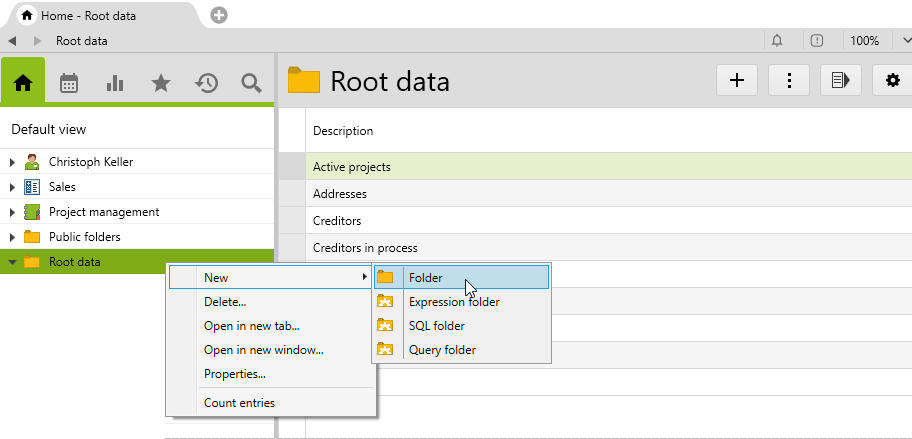Choose Folder from the New submenu
Screen dimensions: 912x439
pyautogui.click(x=426, y=278)
